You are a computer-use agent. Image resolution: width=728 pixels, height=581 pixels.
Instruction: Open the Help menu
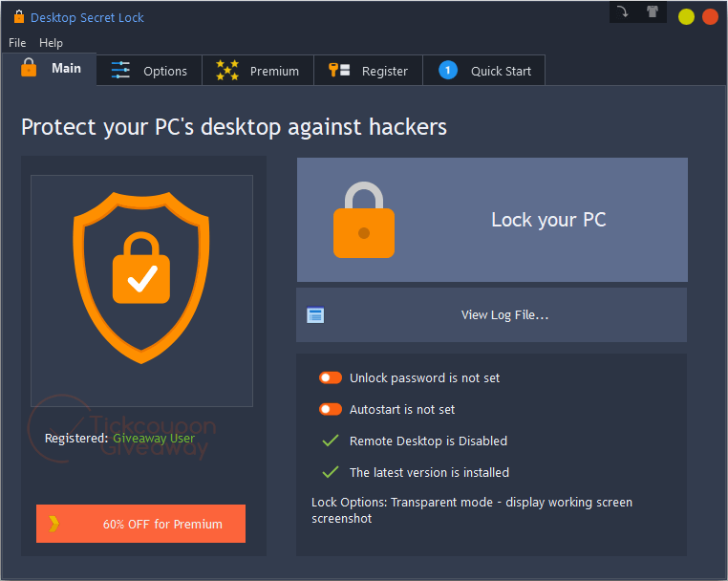[51, 43]
